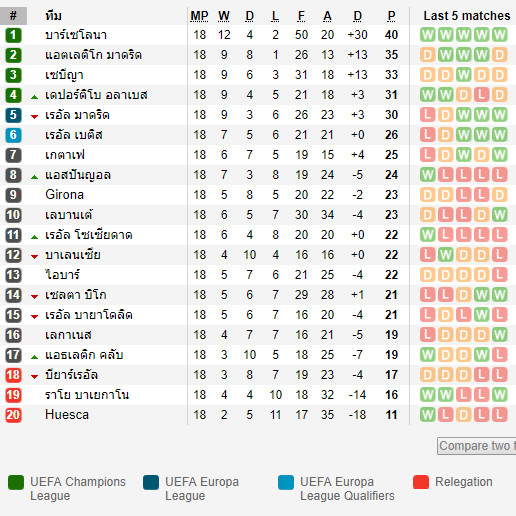Click the green up arrow beside rank 4

[x=34, y=97]
